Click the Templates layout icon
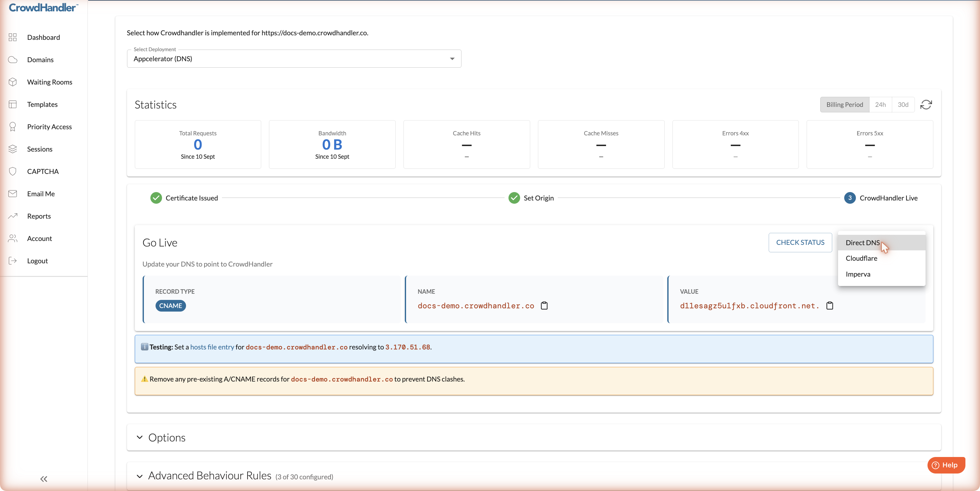This screenshot has height=491, width=980. tap(13, 104)
